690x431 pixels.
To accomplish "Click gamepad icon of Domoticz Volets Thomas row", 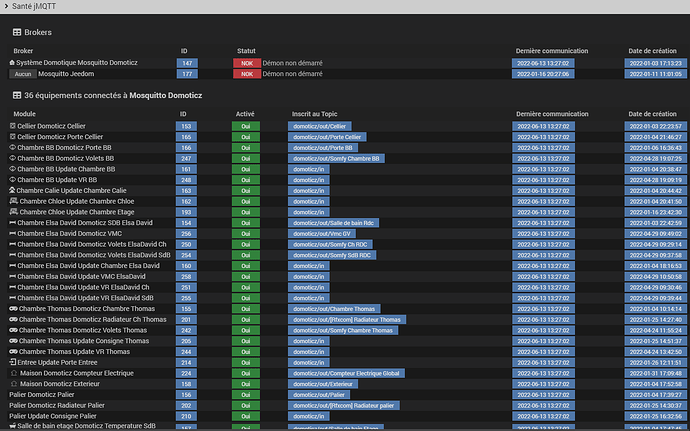I will (13, 330).
